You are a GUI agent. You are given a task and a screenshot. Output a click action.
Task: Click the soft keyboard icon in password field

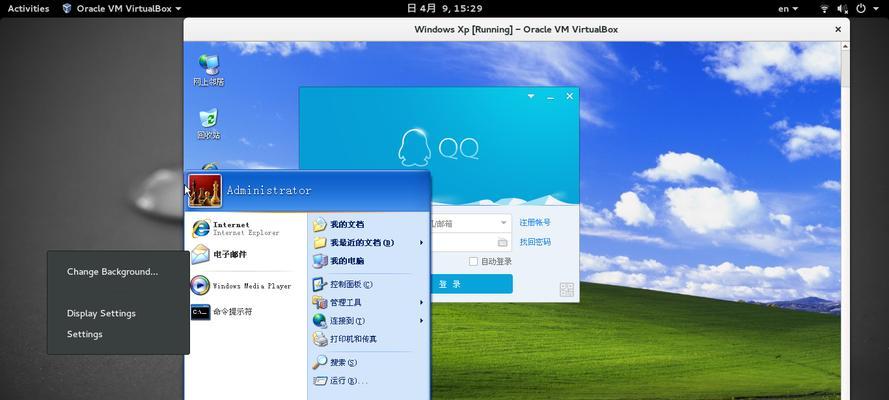pyautogui.click(x=502, y=242)
